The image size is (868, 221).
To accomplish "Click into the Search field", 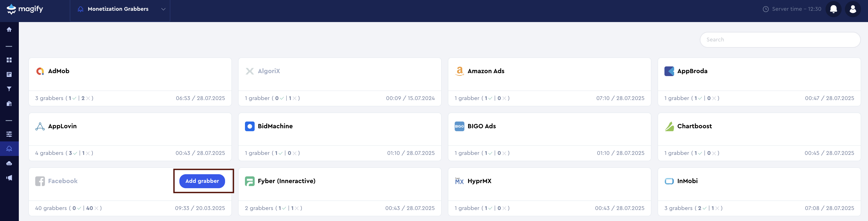I will (x=780, y=40).
